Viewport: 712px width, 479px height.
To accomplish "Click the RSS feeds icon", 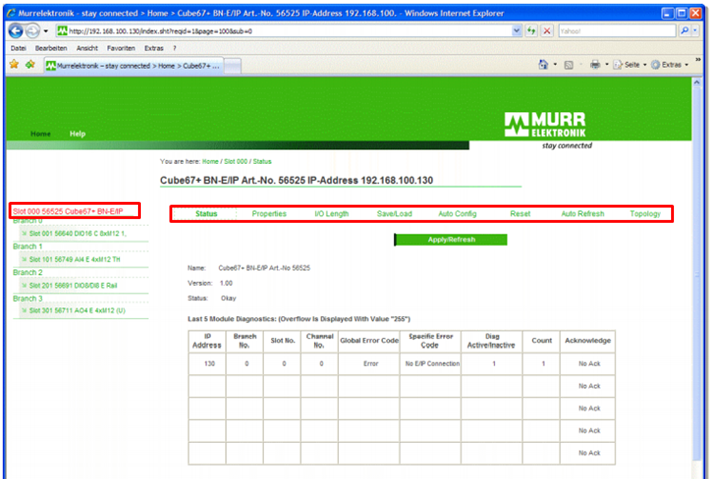I will click(569, 65).
